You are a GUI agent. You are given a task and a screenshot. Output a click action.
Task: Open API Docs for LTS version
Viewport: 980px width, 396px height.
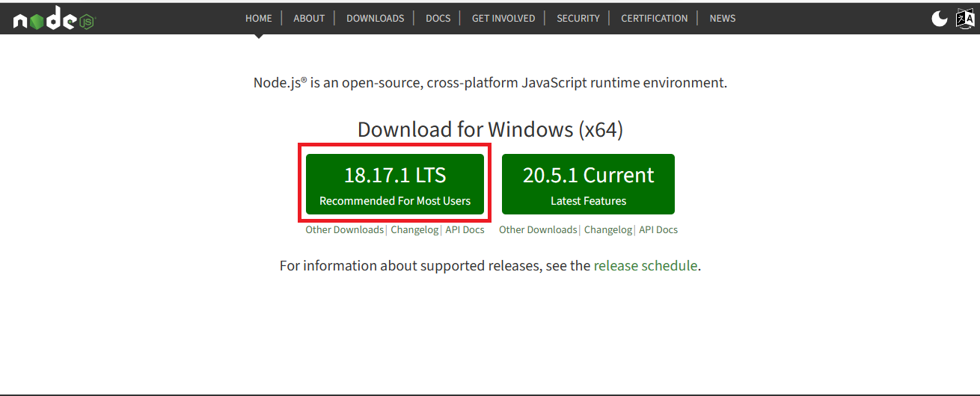465,230
